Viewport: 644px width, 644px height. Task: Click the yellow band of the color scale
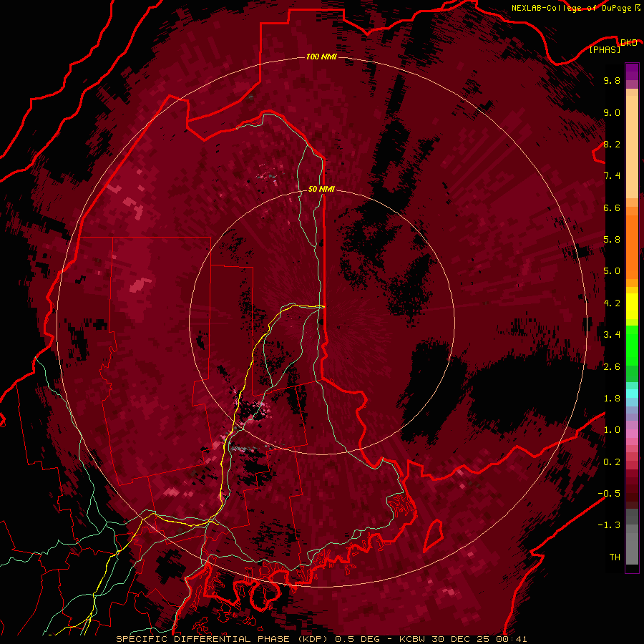pos(632,306)
